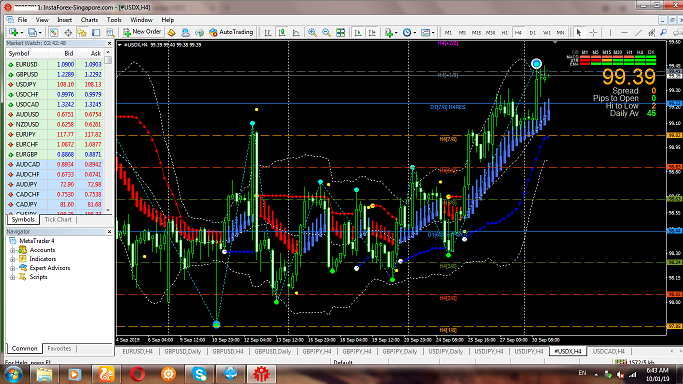The height and width of the screenshot is (384, 683).
Task: Open Windows Explorer folder in taskbar
Action: pos(44,374)
